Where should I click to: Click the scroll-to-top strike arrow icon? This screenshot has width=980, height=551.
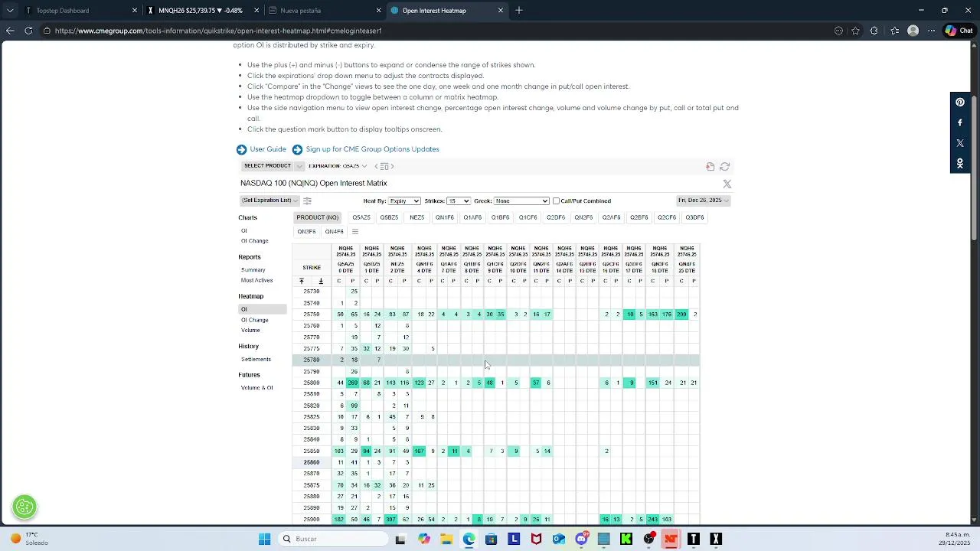302,281
